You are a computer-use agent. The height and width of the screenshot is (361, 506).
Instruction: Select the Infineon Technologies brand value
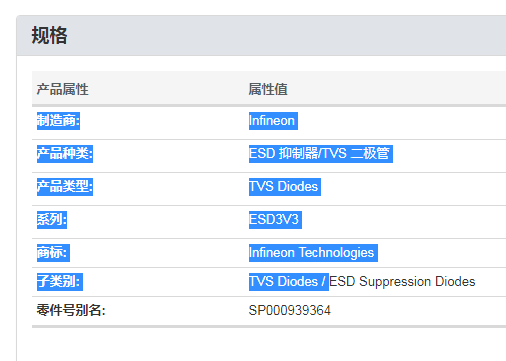coord(313,253)
